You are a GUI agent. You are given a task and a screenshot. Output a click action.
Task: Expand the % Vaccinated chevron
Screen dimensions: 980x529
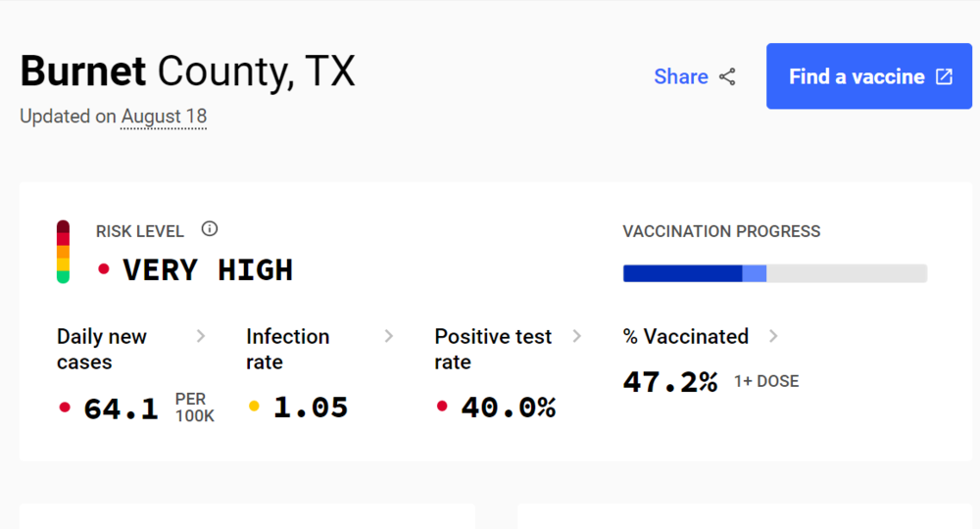[x=773, y=336]
